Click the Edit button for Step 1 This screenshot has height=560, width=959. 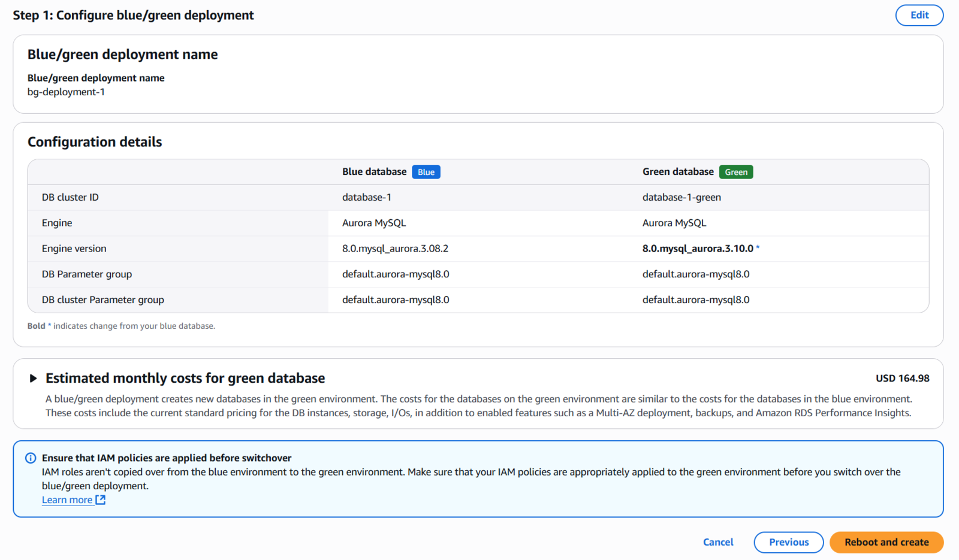click(919, 16)
